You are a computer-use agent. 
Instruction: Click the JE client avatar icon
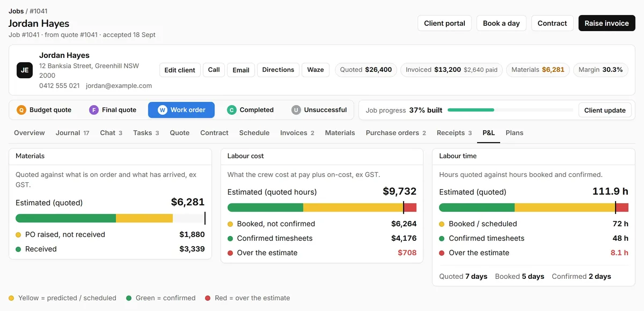25,70
